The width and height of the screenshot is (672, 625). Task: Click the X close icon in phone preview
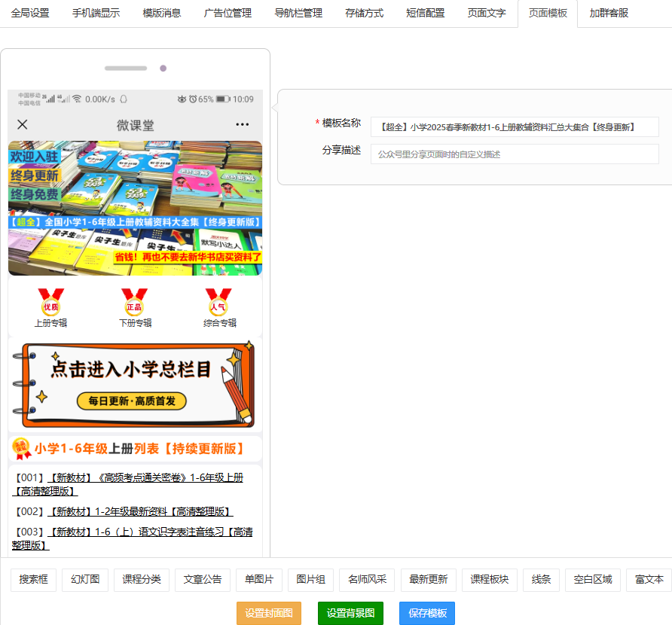tap(23, 125)
